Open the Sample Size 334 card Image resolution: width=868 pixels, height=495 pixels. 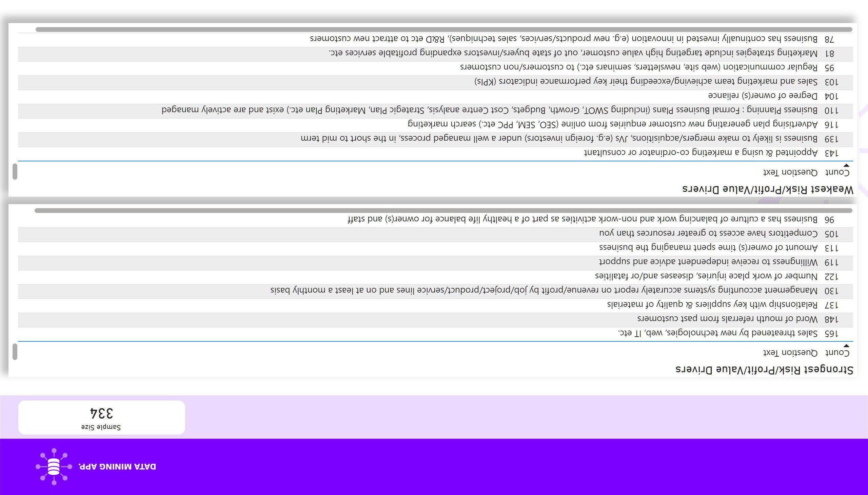click(x=102, y=417)
